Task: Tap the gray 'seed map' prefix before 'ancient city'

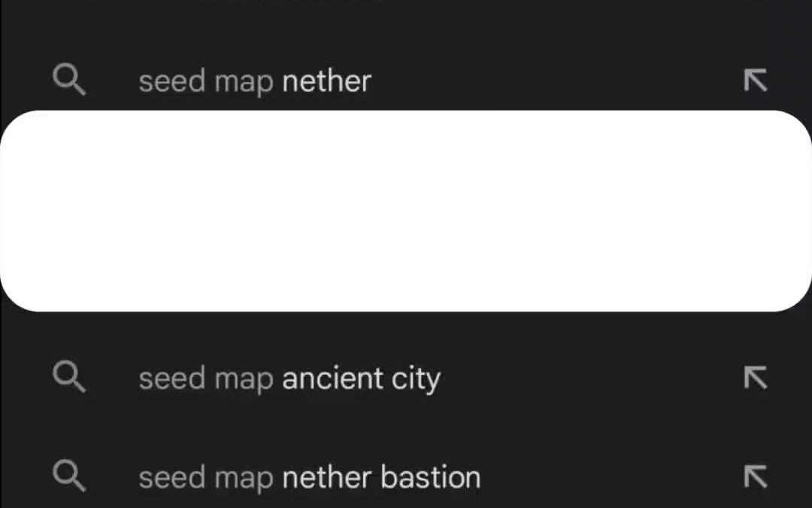Action: 205,379
